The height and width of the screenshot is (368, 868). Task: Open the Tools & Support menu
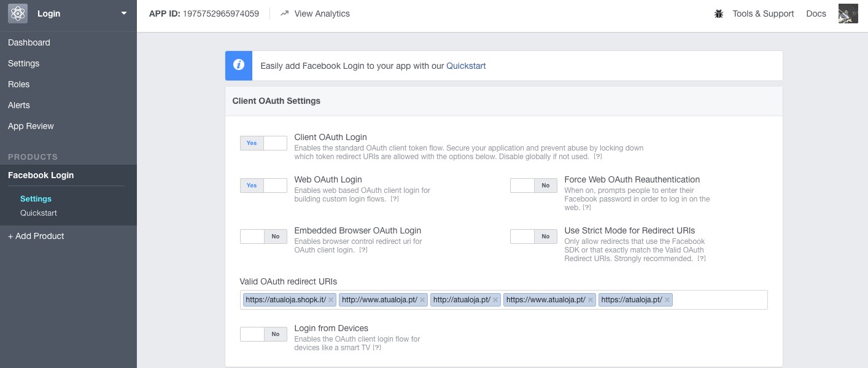pos(763,14)
